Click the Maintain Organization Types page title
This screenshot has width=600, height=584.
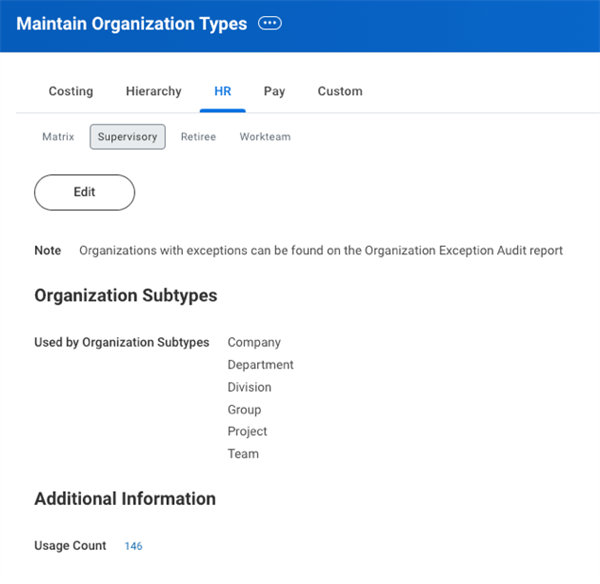[x=132, y=24]
